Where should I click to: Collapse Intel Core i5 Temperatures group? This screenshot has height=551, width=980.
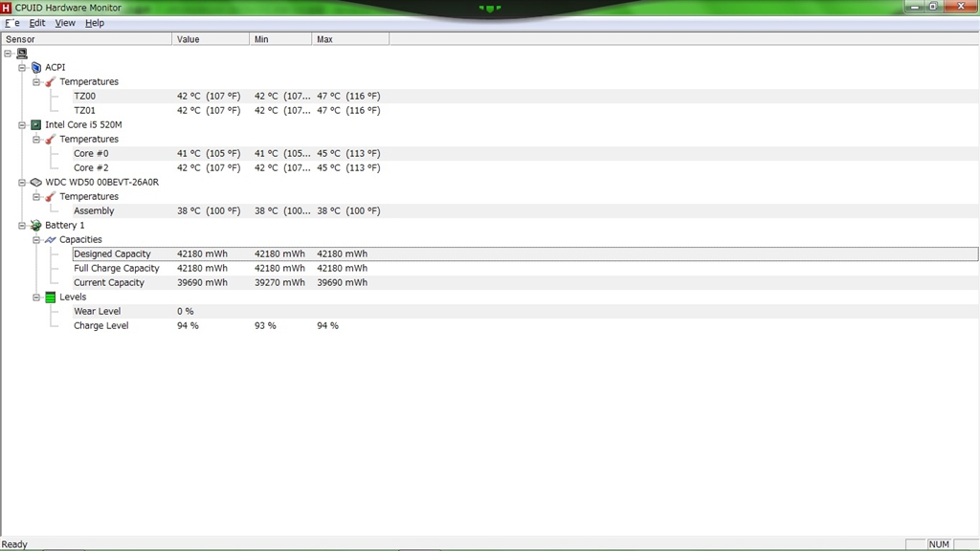coord(36,140)
